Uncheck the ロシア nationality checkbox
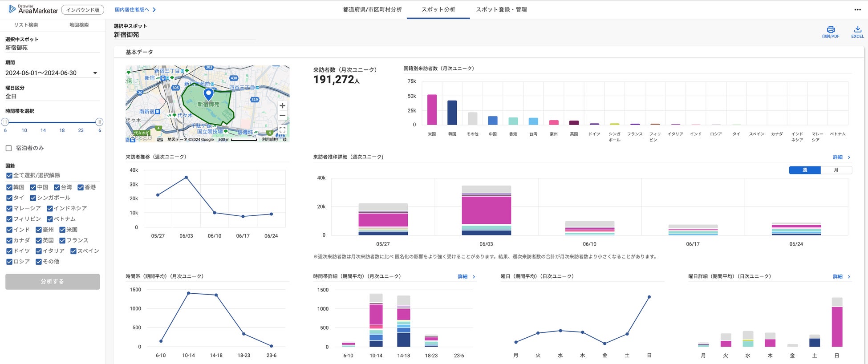Viewport: 868px width, 364px height. 9,262
